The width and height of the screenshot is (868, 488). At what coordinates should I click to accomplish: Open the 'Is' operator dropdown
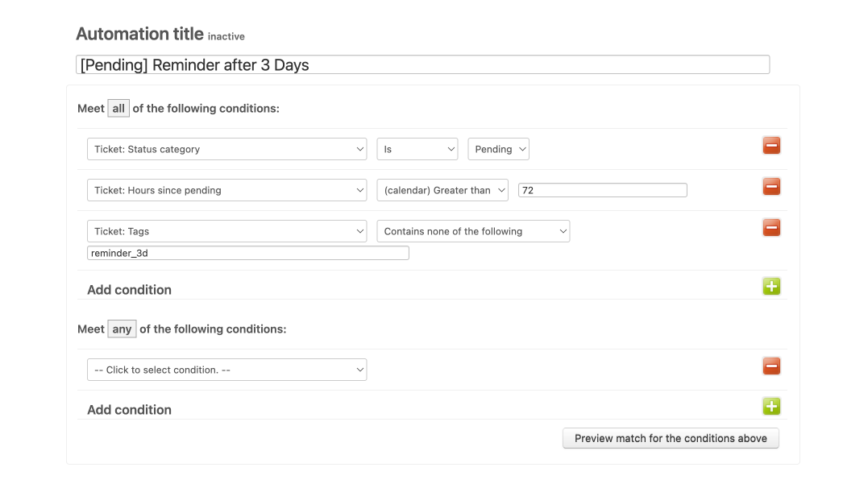click(417, 149)
